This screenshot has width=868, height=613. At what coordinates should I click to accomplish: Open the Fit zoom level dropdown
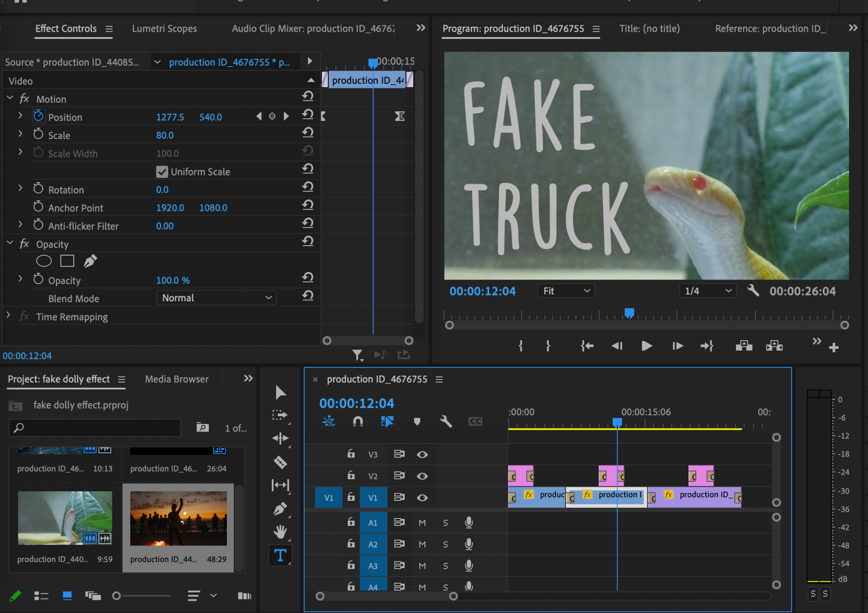(x=566, y=291)
